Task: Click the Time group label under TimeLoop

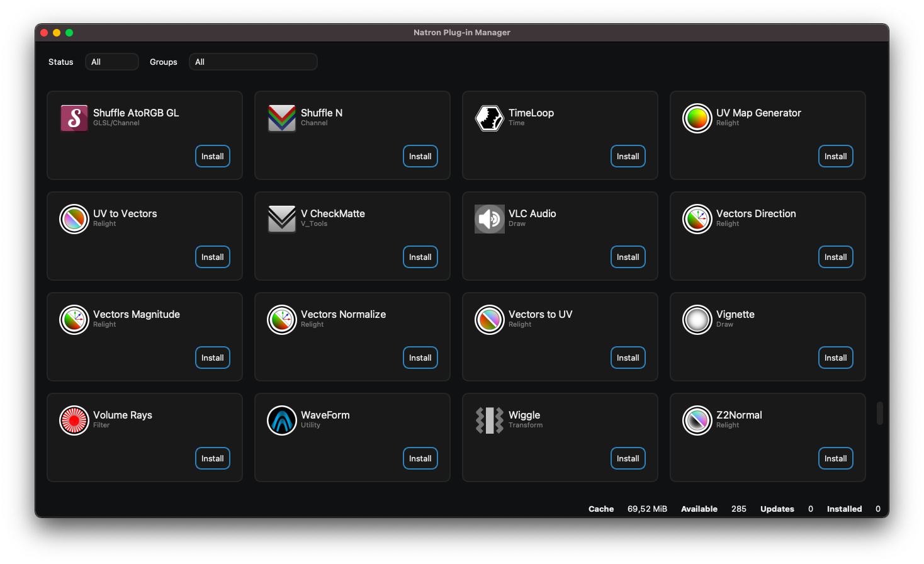Action: coord(516,123)
